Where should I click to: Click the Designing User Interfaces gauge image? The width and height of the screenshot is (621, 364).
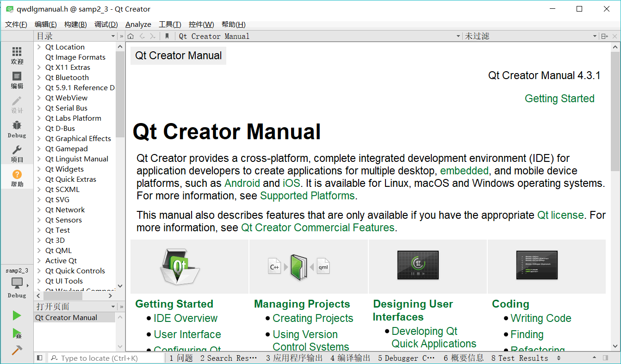(418, 265)
